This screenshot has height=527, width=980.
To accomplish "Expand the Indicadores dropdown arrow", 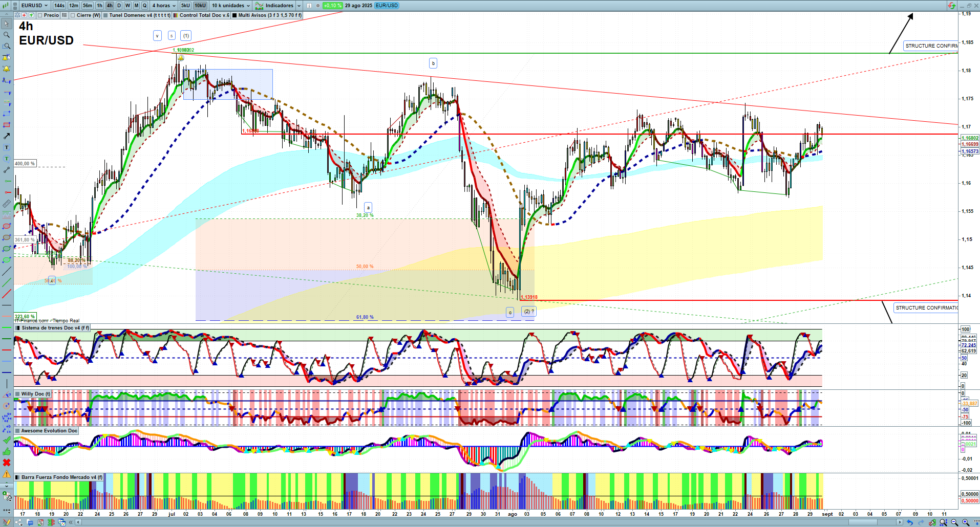I will click(299, 6).
